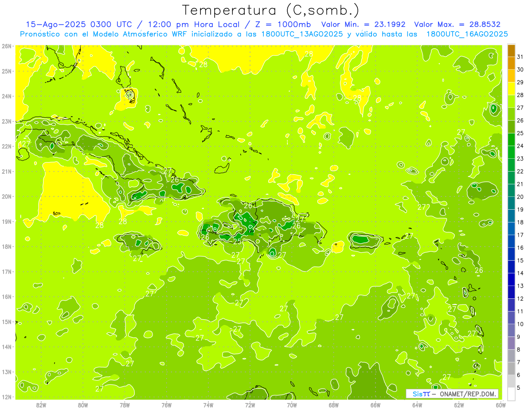Click the 82W longitude axis label
This screenshot has width=532, height=411.
coord(41,405)
